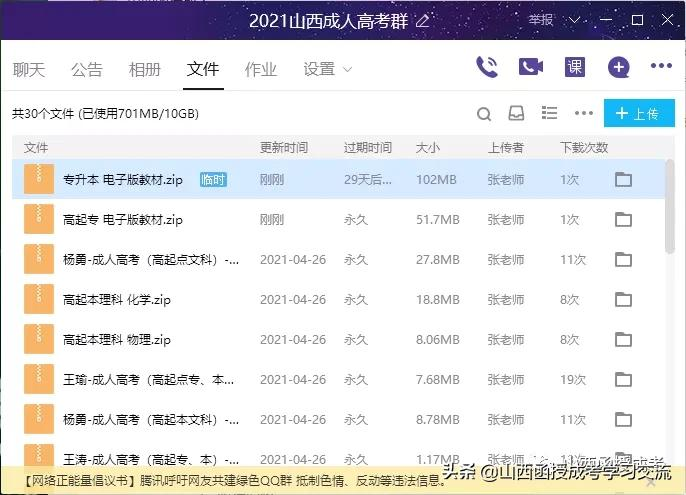686x495 pixels.
Task: Click the 51.7MB size value
Action: click(438, 219)
